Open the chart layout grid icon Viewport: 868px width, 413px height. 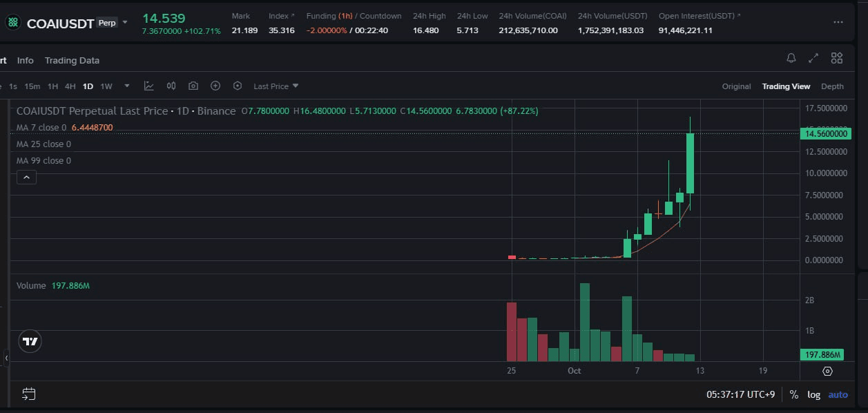[836, 59]
